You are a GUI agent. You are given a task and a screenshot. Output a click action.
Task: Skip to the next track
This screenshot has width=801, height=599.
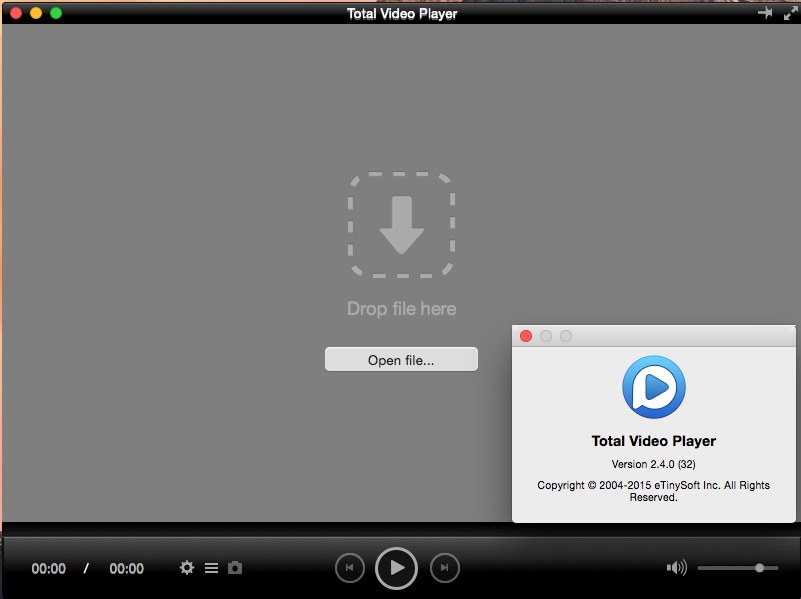point(444,568)
